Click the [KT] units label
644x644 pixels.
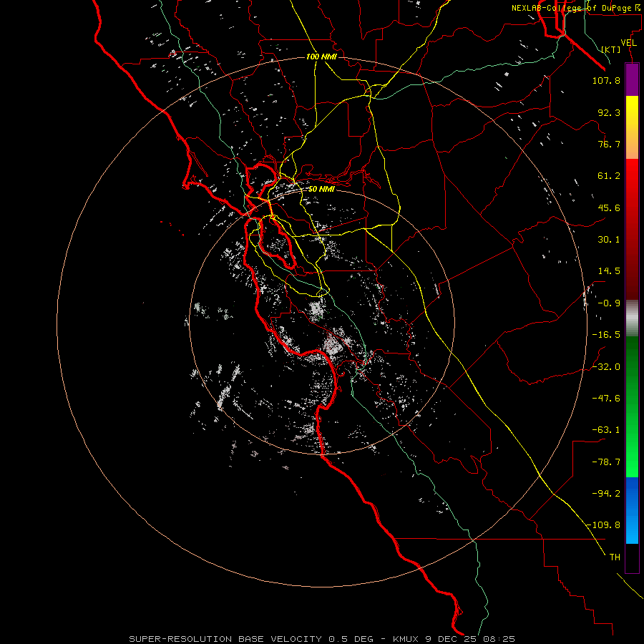611,49
